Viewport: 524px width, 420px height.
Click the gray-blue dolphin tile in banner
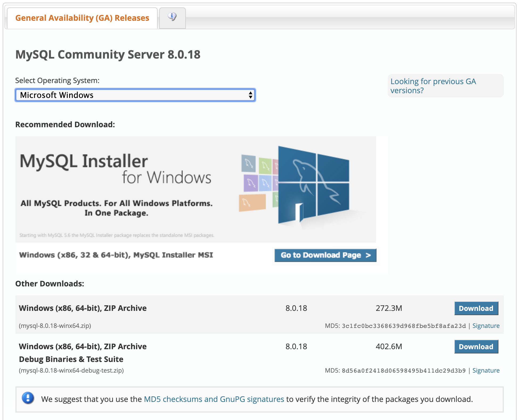coord(248,163)
